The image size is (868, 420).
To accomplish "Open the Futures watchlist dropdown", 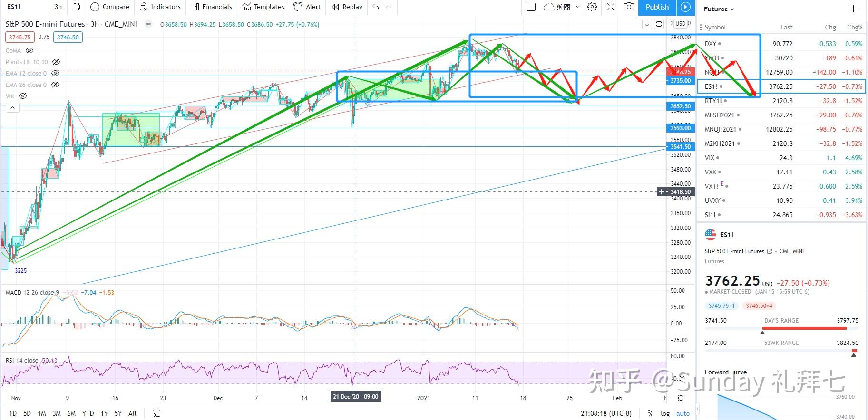I will pyautogui.click(x=719, y=9).
